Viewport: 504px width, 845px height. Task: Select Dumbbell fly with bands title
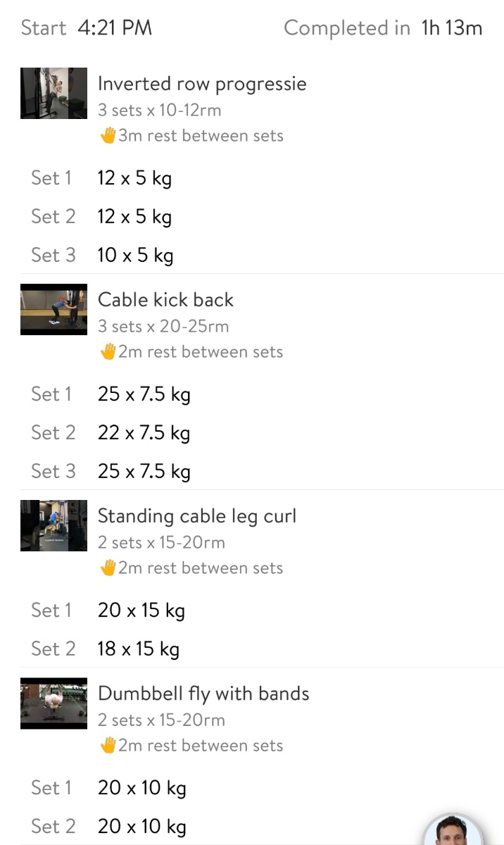[203, 694]
